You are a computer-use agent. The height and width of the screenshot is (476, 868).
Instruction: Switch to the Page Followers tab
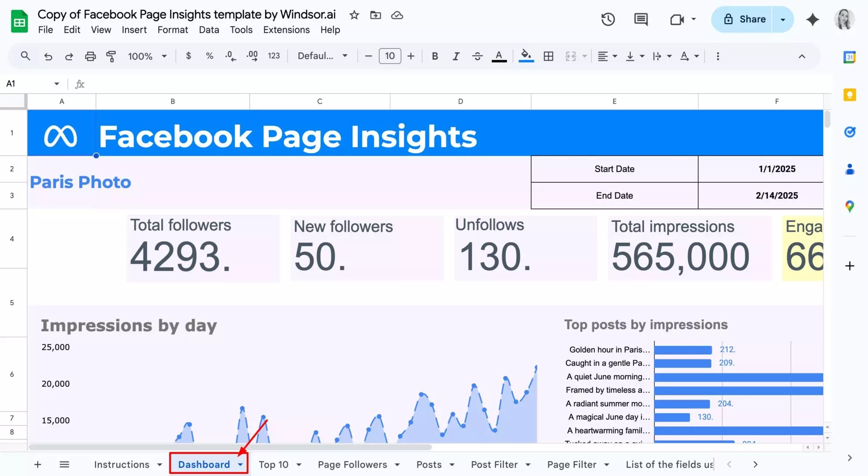pos(353,464)
